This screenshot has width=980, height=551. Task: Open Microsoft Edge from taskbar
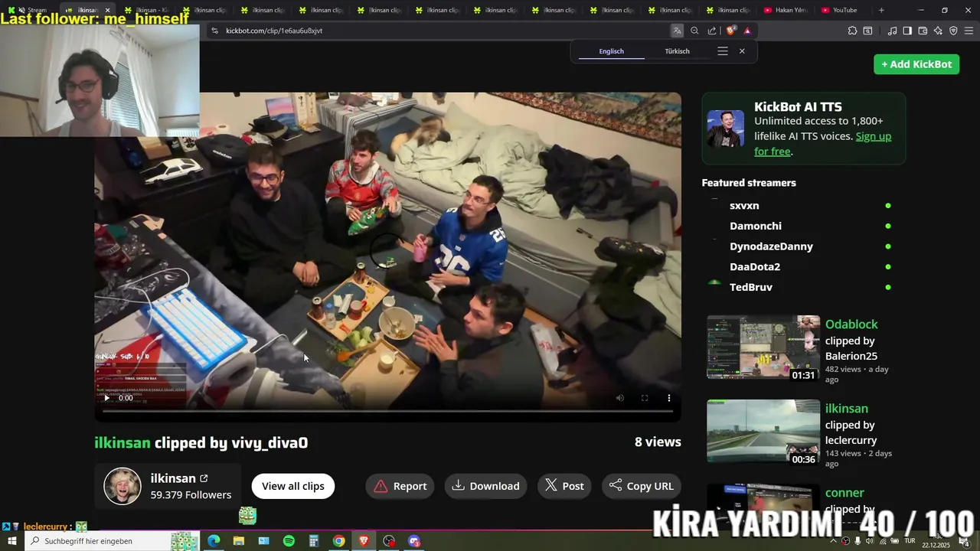[x=214, y=541]
